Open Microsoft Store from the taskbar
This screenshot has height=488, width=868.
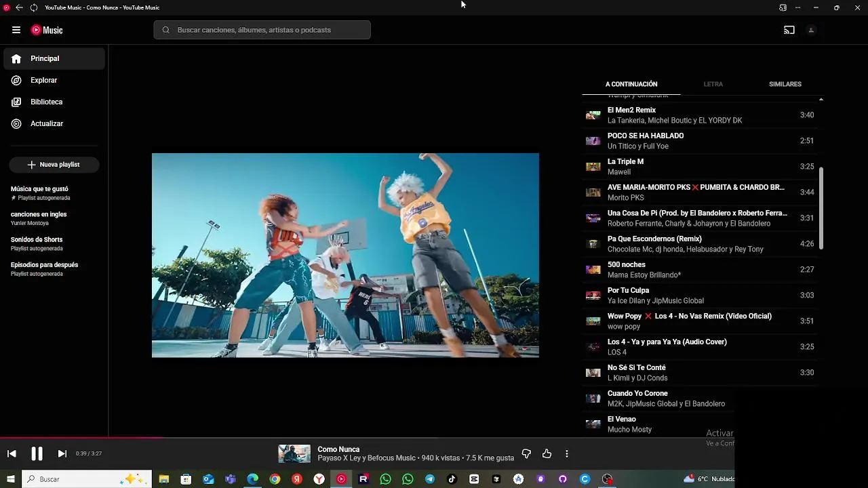tap(186, 479)
